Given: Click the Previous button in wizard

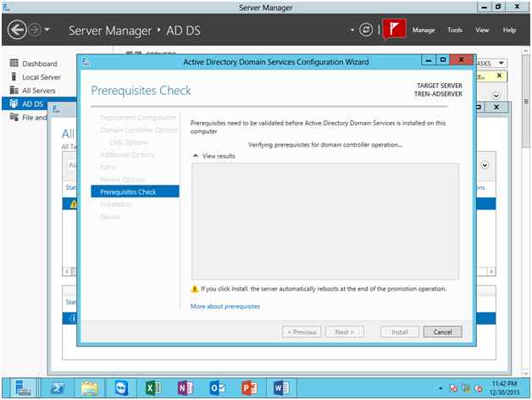Looking at the screenshot, I should 302,331.
